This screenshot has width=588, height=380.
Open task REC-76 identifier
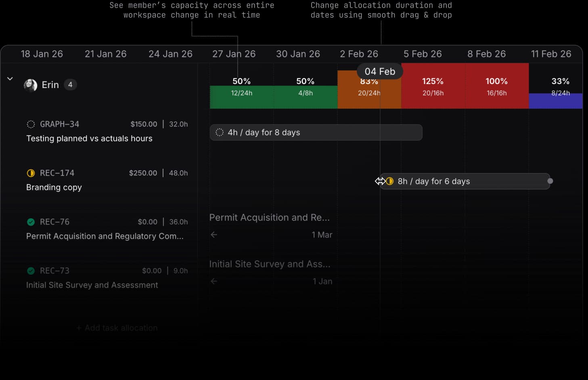coord(55,222)
